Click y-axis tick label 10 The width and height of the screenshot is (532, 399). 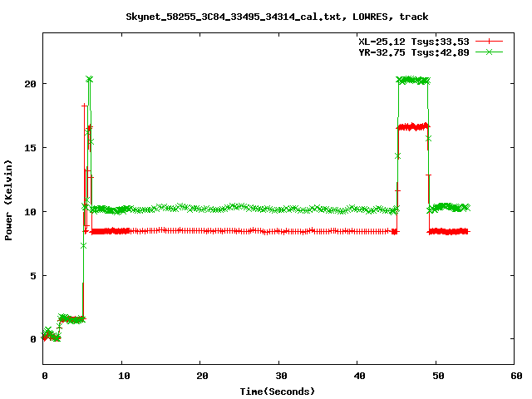(x=30, y=212)
